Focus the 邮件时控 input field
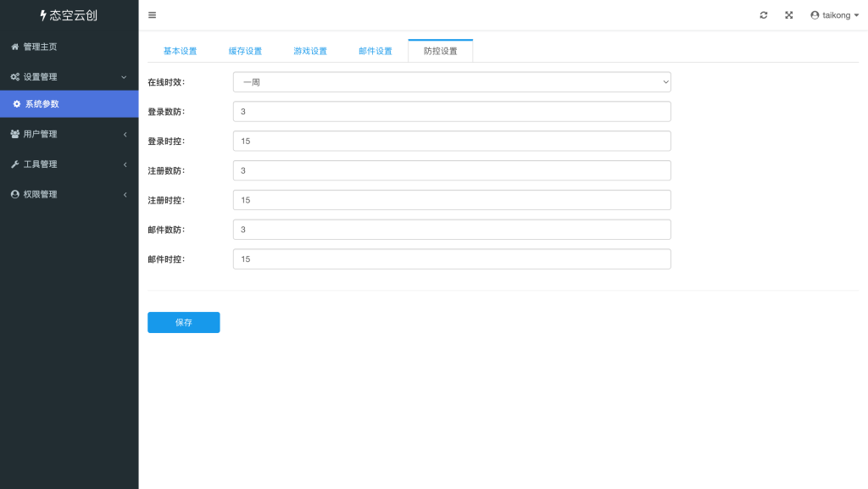 point(452,259)
